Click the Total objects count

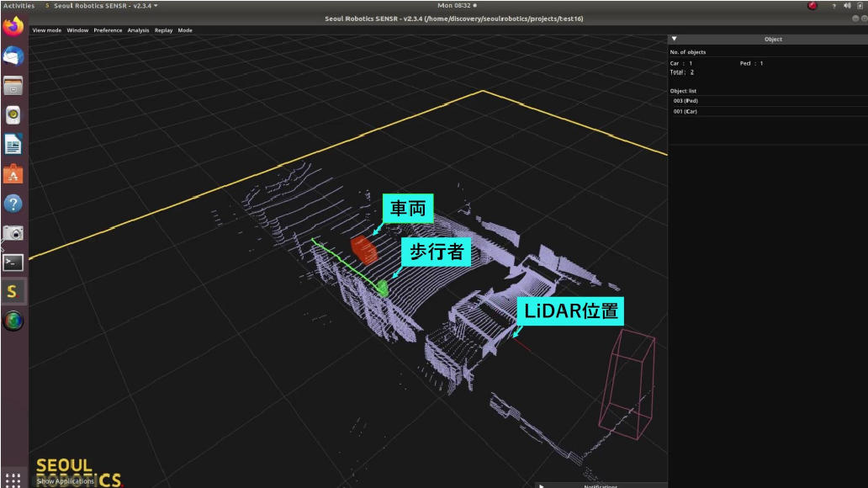(691, 72)
